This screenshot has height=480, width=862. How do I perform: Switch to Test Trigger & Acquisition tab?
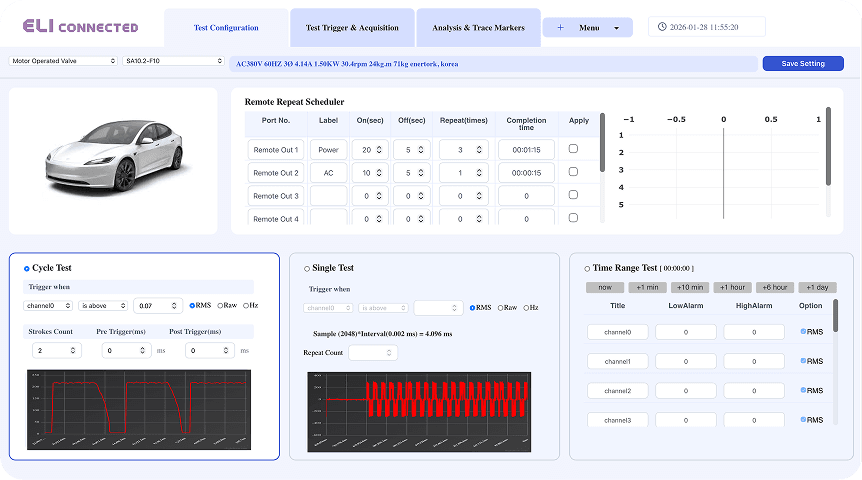point(352,28)
